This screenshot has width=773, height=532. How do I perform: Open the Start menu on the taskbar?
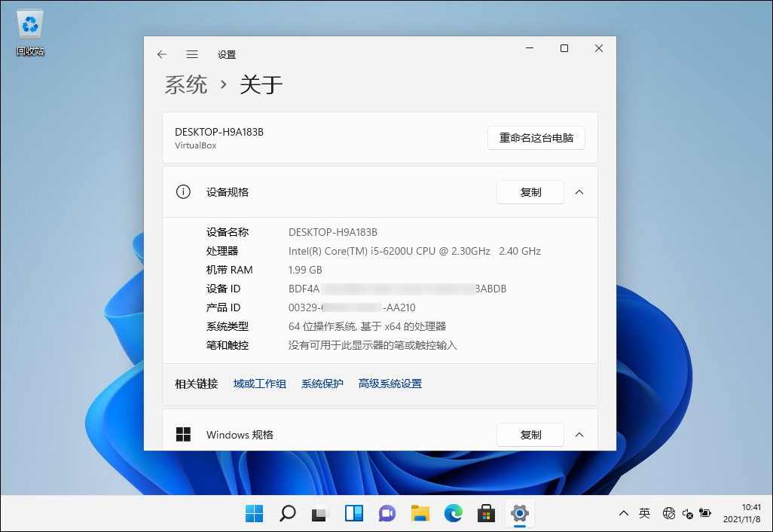(x=255, y=513)
